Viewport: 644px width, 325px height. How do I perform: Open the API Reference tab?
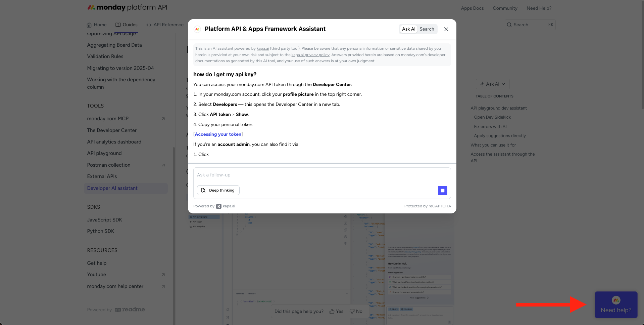[165, 25]
